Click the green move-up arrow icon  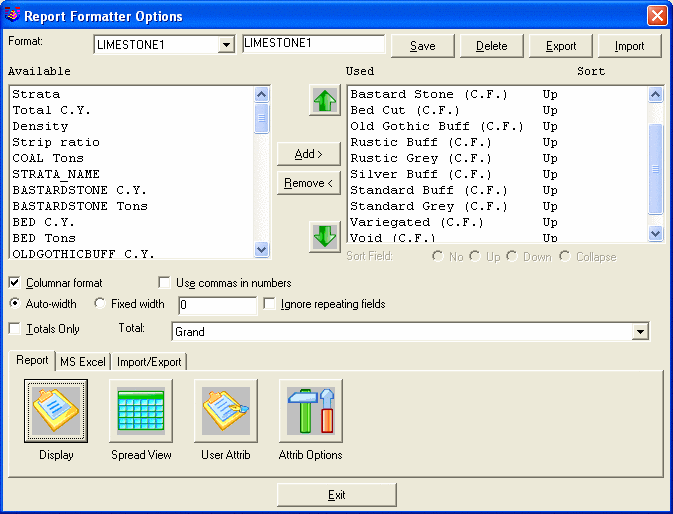pos(324,100)
